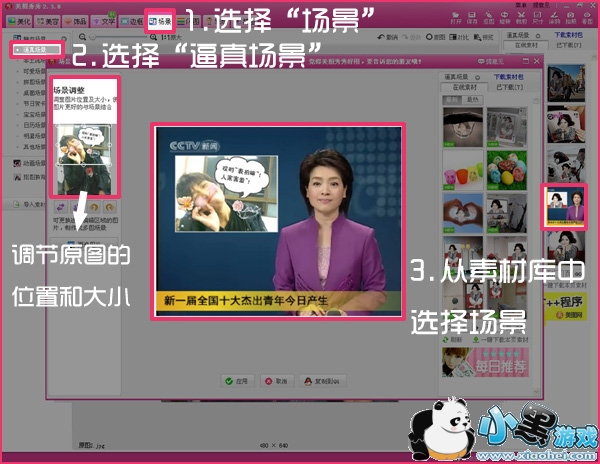The width and height of the screenshot is (600, 464).
Task: Choose the colored cups scene thumbnail
Action: (x=463, y=170)
